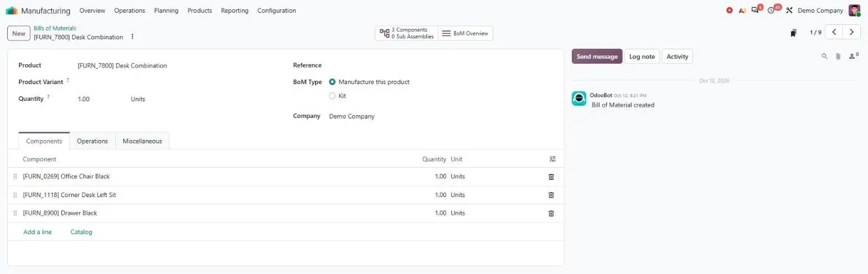The height and width of the screenshot is (274, 868).
Task: Open the Planning menu
Action: (166, 11)
